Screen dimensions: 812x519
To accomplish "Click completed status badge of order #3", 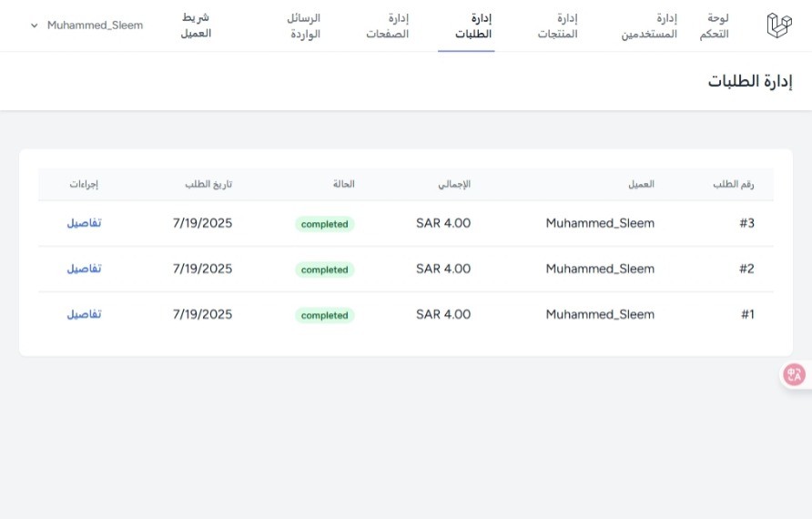I will pyautogui.click(x=325, y=224).
